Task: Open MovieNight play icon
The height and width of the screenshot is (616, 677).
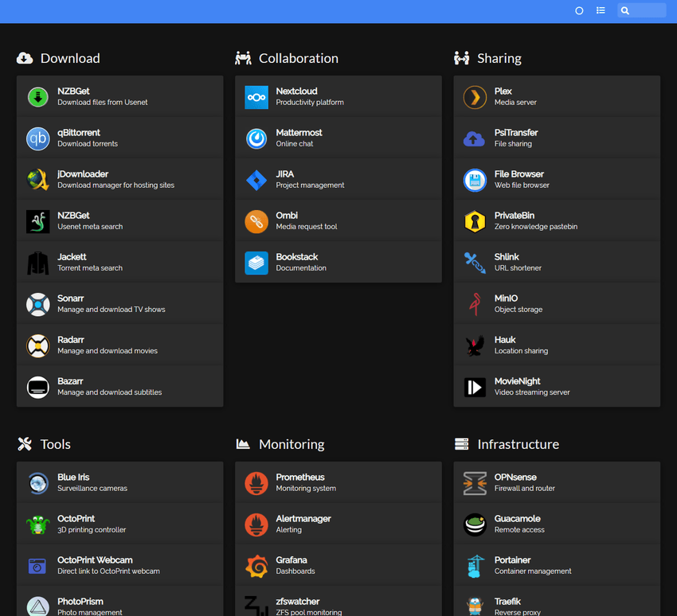Action: (475, 387)
